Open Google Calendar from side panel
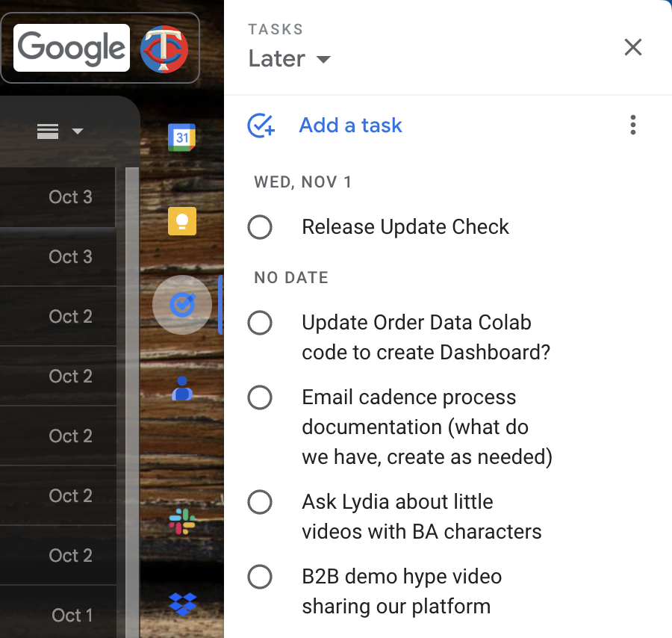This screenshot has height=638, width=672. [x=181, y=137]
